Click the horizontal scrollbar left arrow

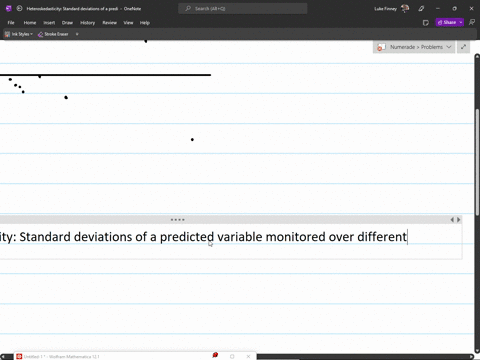pyautogui.click(x=3, y=356)
